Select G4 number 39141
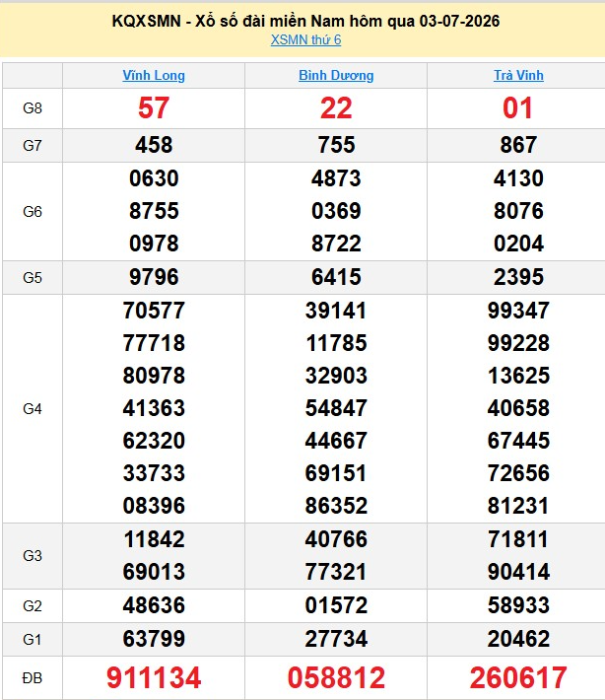This screenshot has height=700, width=605. (336, 311)
